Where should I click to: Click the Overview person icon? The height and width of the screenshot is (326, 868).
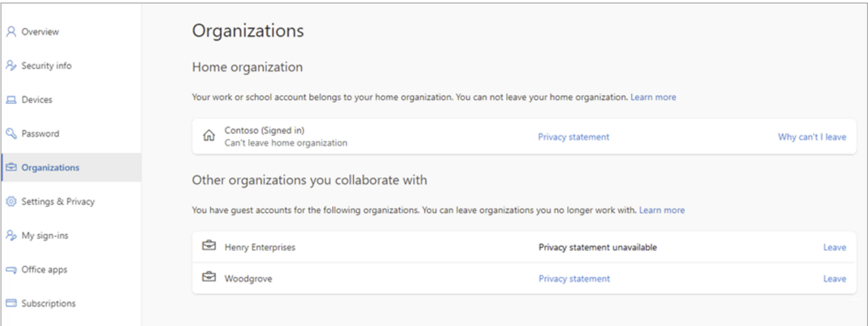click(x=11, y=32)
